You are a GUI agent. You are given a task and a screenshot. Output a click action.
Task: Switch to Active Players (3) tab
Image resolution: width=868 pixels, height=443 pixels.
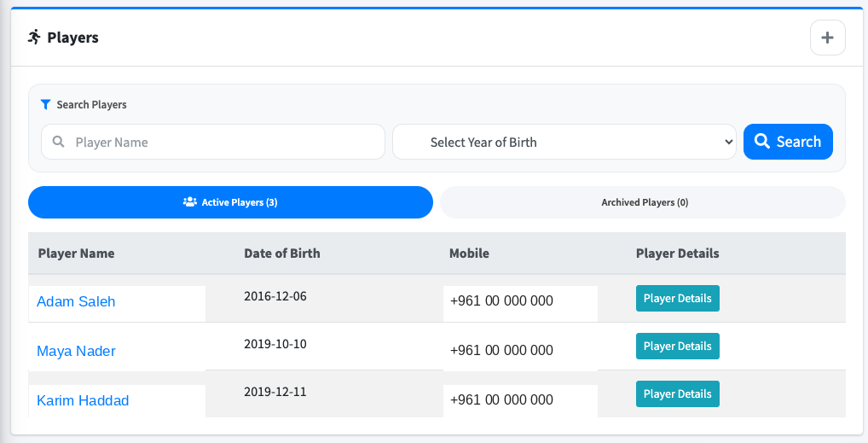coord(230,202)
